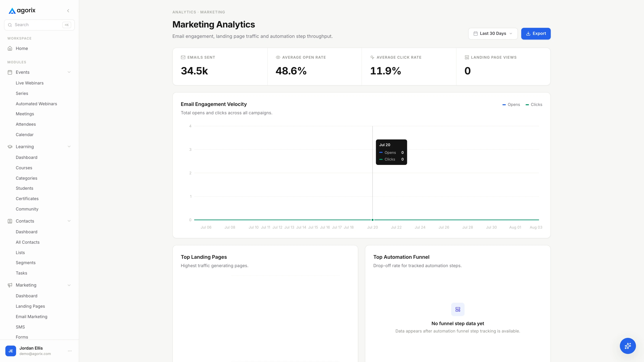Image resolution: width=644 pixels, height=362 pixels.
Task: Click the JE user avatar
Action: click(11, 351)
